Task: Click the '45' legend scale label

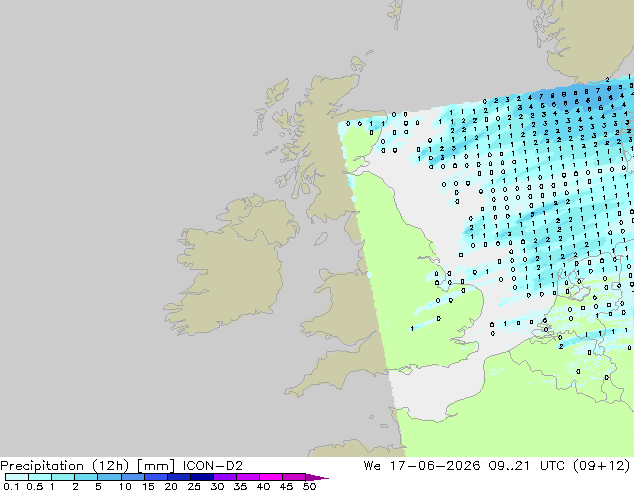Action: pyautogui.click(x=286, y=486)
